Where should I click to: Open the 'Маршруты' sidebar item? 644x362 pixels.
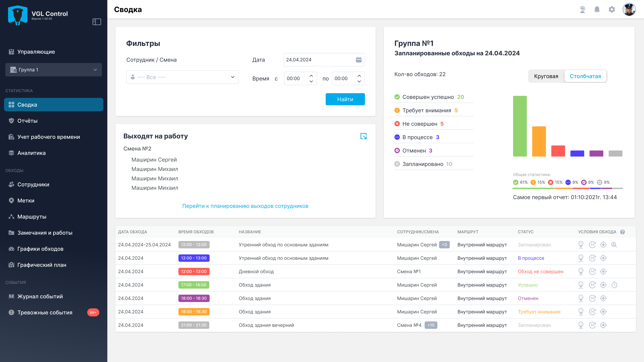pos(53,217)
